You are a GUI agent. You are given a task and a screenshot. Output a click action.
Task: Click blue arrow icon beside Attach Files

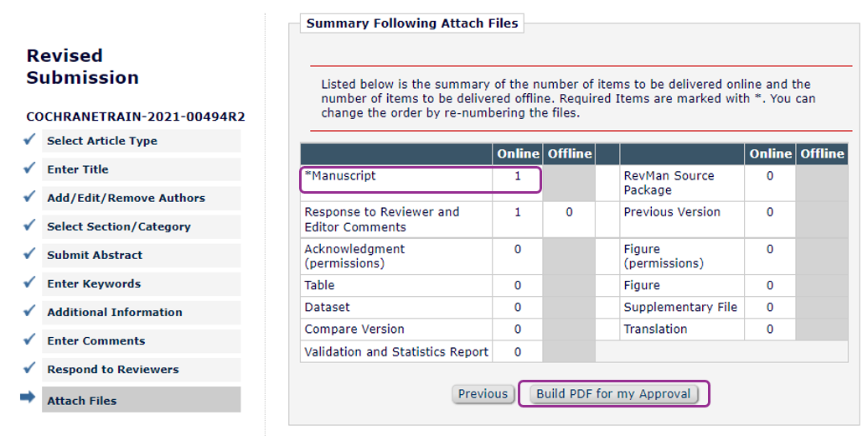point(28,398)
